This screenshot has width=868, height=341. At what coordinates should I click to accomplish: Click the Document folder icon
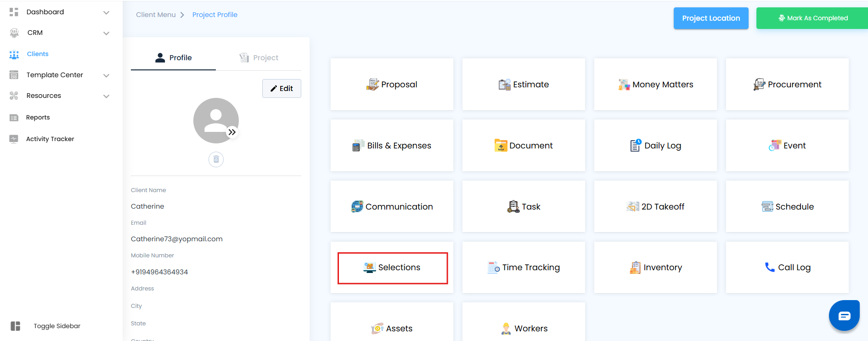tap(501, 146)
